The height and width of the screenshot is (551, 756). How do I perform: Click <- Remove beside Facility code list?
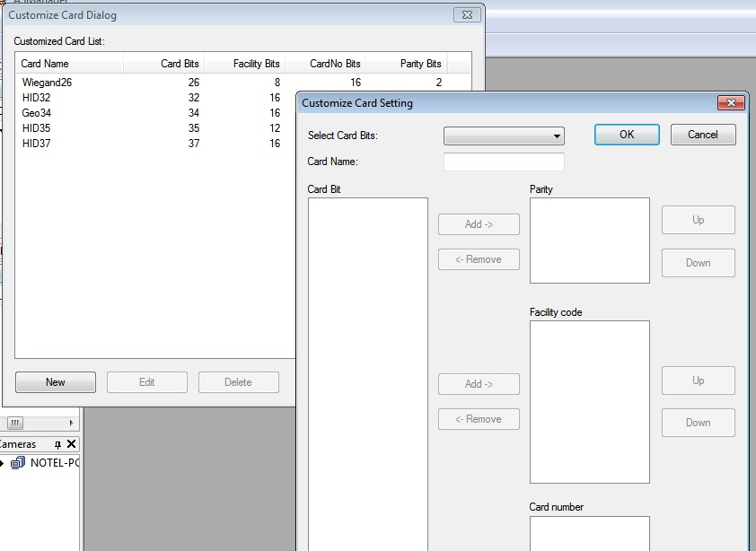coord(479,419)
